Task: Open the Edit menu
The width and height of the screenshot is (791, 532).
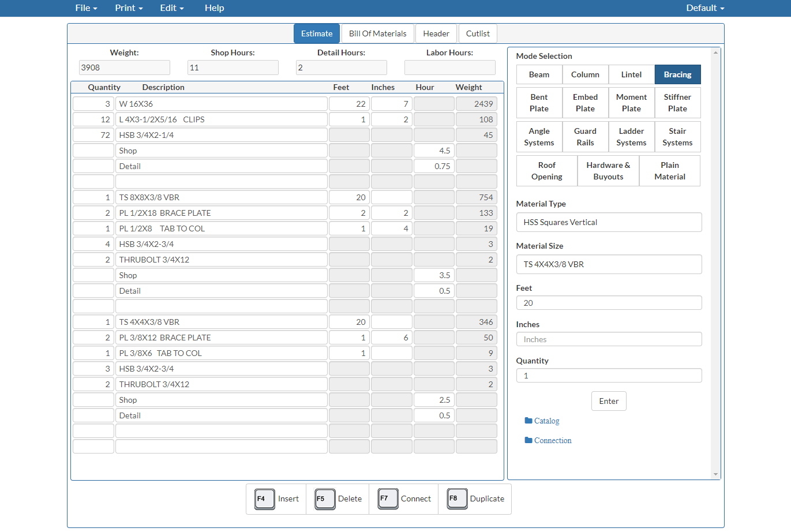Action: tap(172, 8)
